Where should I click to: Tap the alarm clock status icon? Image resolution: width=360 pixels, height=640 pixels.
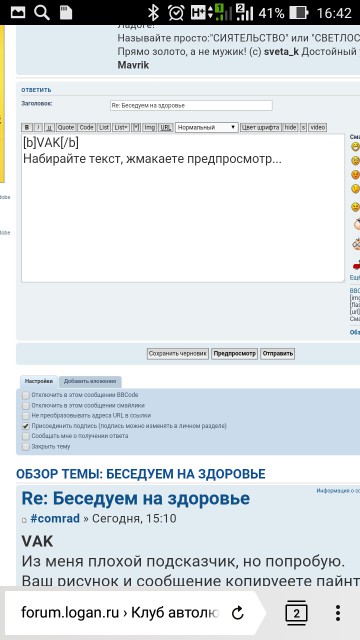click(x=176, y=13)
